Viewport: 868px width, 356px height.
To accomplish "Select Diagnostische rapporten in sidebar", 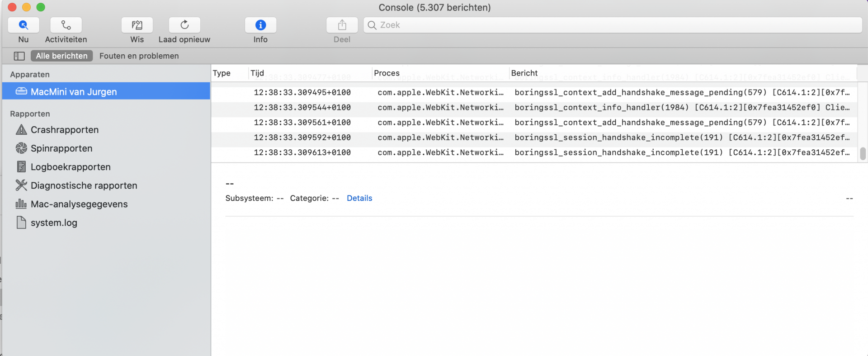I will point(84,185).
